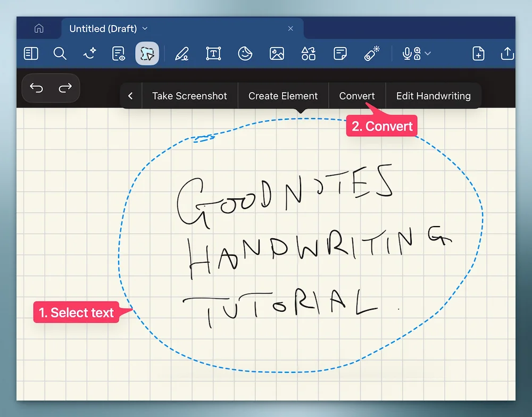The width and height of the screenshot is (532, 417).
Task: Choose Take Screenshot from the context menu
Action: pos(190,96)
